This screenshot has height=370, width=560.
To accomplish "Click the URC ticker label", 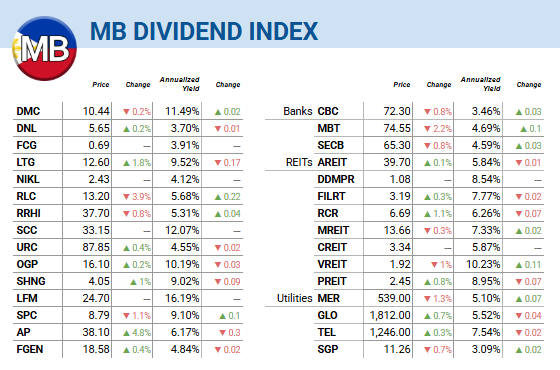I will [x=27, y=248].
